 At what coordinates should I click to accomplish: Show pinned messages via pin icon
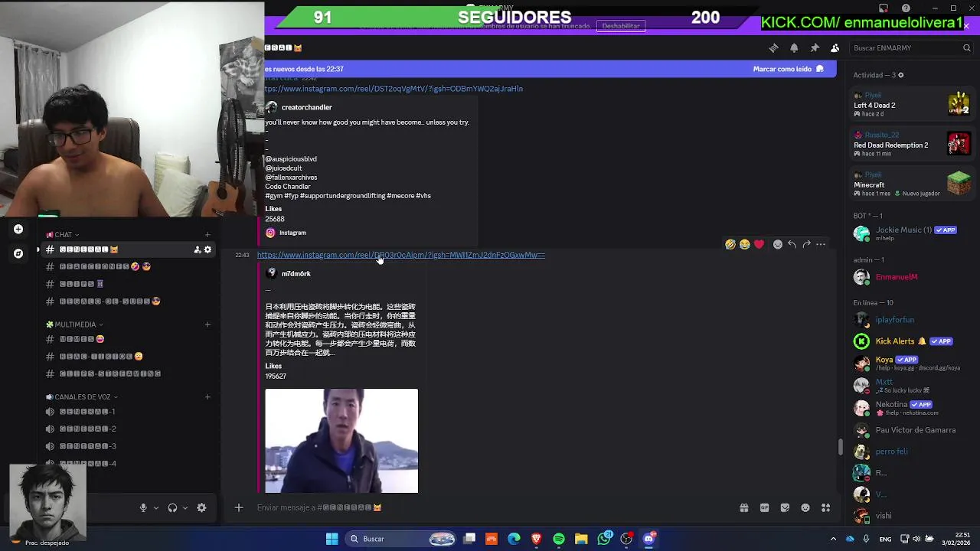click(x=815, y=47)
